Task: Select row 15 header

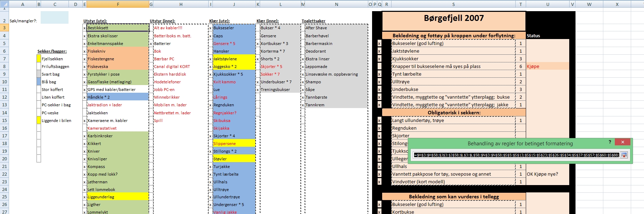Action: [5, 121]
